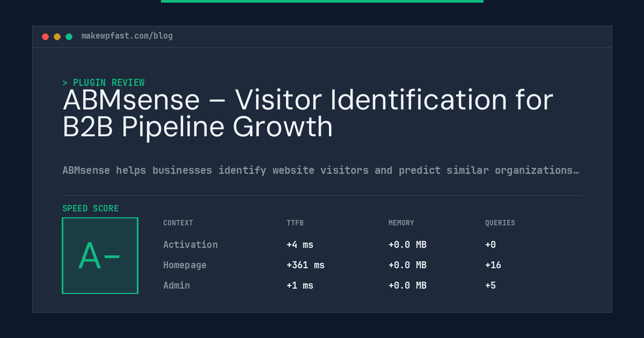This screenshot has width=644, height=338.
Task: Click the '+4 ms' Activation TTFB value
Action: point(300,245)
